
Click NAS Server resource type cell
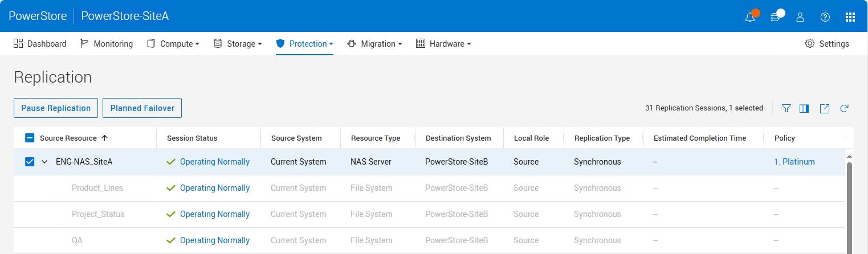point(371,162)
